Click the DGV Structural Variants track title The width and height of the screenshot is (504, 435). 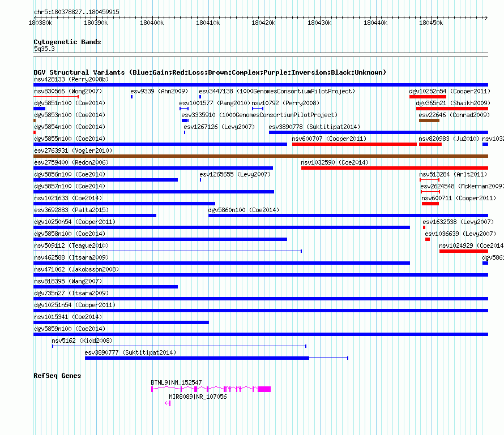(210, 72)
